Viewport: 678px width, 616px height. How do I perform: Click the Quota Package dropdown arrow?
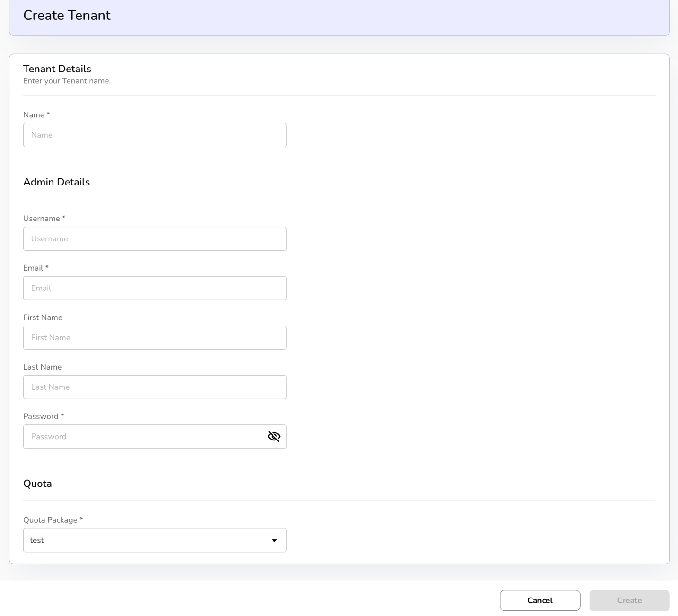pos(274,540)
